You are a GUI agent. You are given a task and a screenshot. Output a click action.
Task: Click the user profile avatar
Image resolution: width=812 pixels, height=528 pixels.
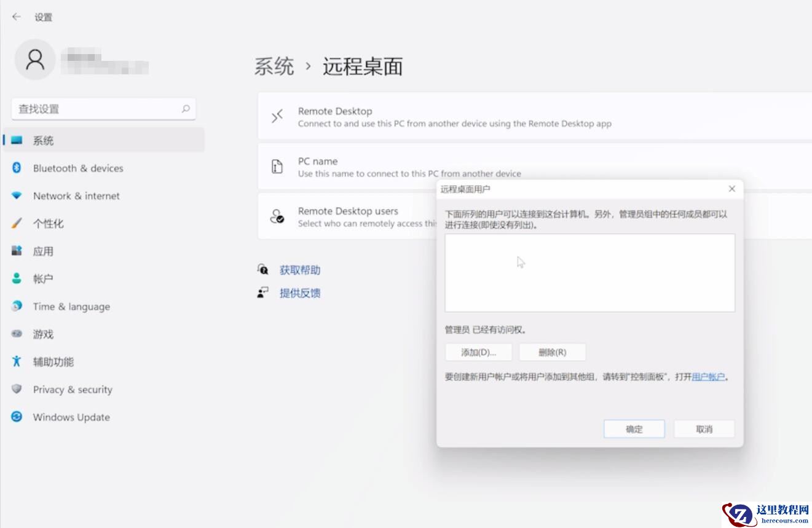(35, 61)
